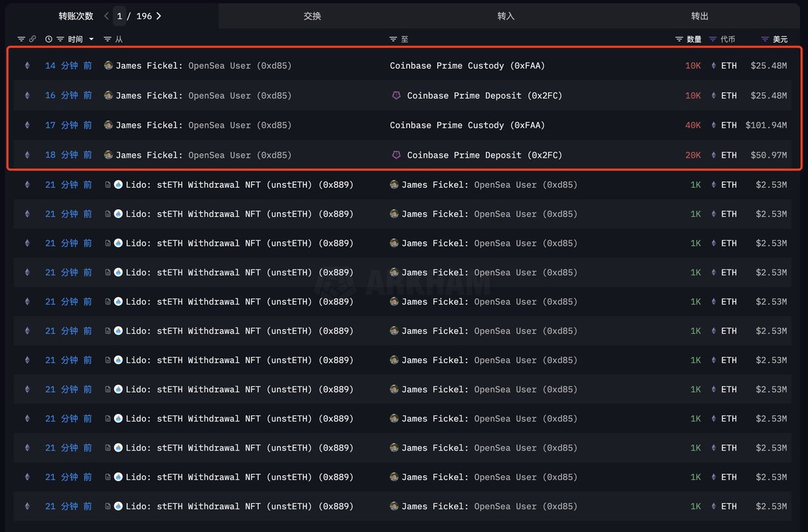The height and width of the screenshot is (532, 808).
Task: Open James Fickel sender link in 17 分钟 row
Action: (204, 125)
